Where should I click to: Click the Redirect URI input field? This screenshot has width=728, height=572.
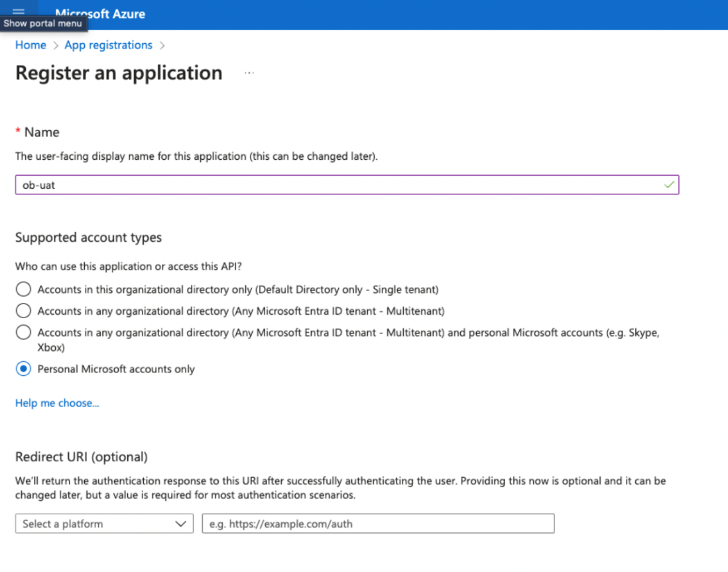[378, 524]
